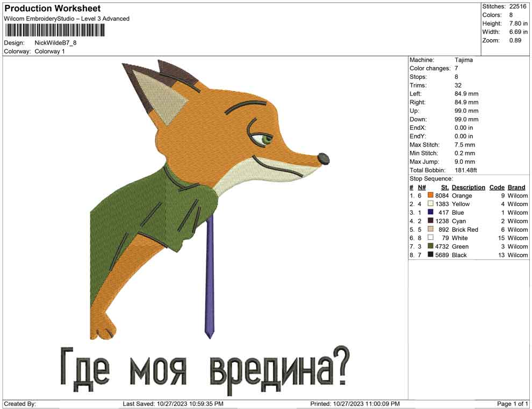Click the 'Created By:' footer label
Image resolution: width=532 pixels, height=409 pixels.
tap(20, 404)
